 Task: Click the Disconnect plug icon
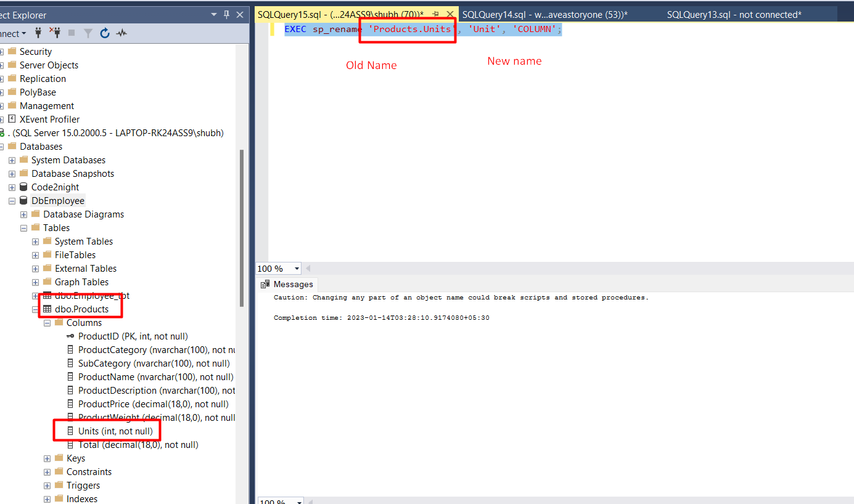55,33
